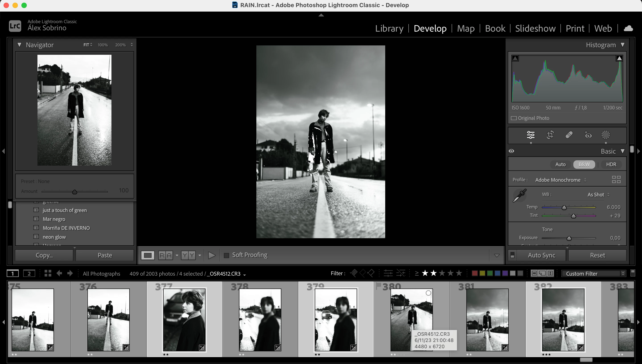Switch to the Library module
Screen dimensions: 642x364
[x=389, y=28]
